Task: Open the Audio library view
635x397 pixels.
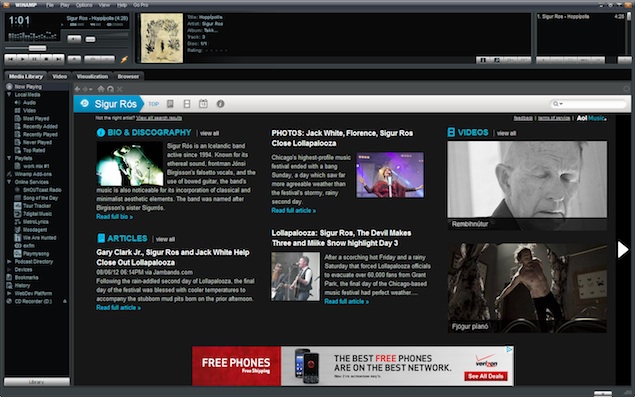Action: pos(29,102)
